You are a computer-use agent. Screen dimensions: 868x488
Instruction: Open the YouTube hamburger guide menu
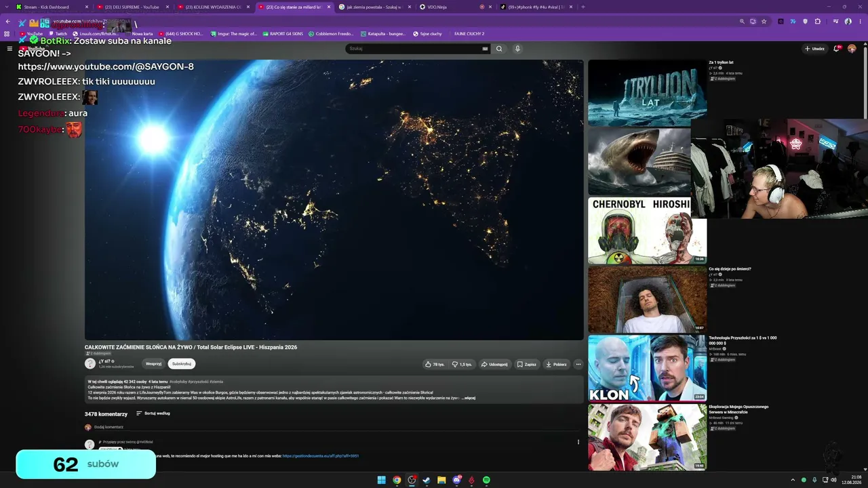(x=9, y=49)
